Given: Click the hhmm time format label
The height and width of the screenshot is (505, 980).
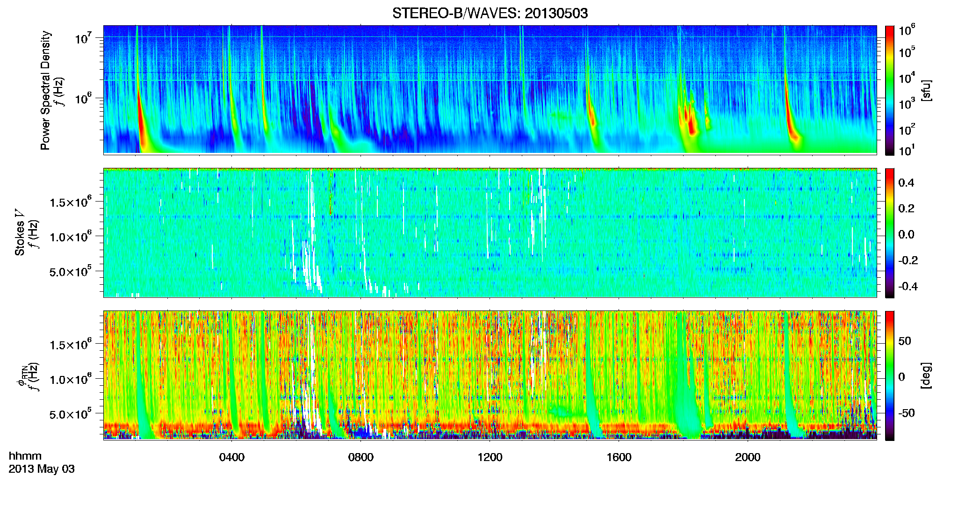Looking at the screenshot, I should (25, 456).
